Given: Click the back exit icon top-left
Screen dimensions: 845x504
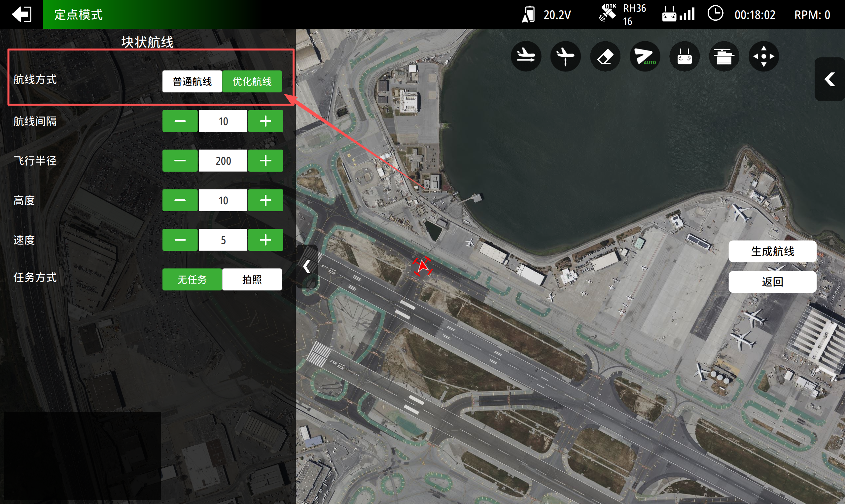Looking at the screenshot, I should point(21,14).
